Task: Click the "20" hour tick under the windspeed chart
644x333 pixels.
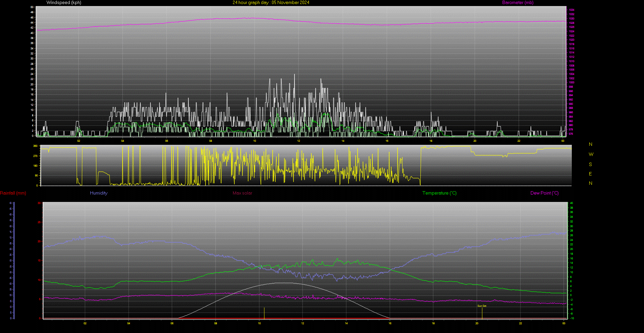Action: coord(475,141)
